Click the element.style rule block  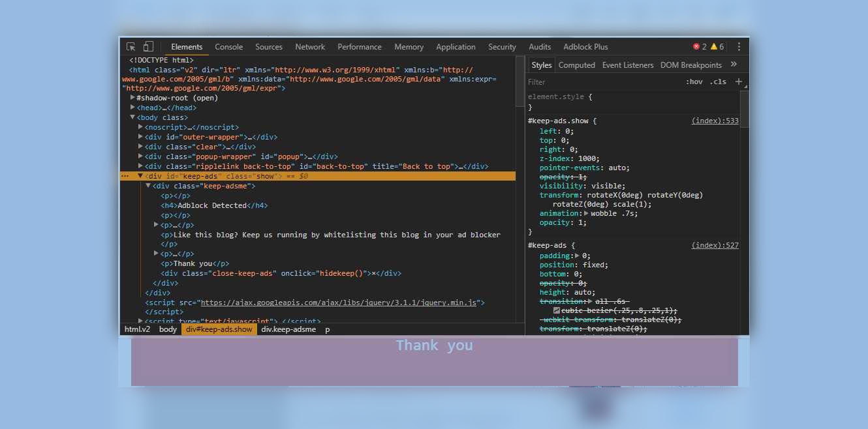(x=633, y=102)
